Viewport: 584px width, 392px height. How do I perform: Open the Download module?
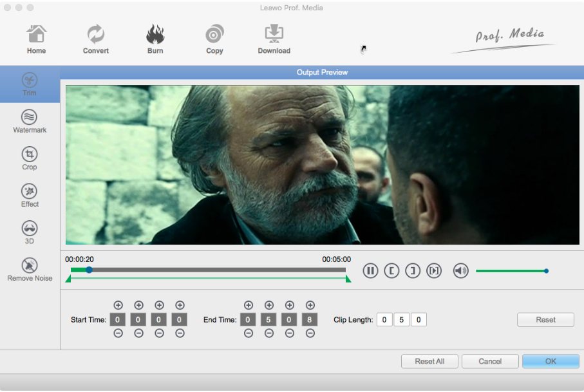[274, 39]
